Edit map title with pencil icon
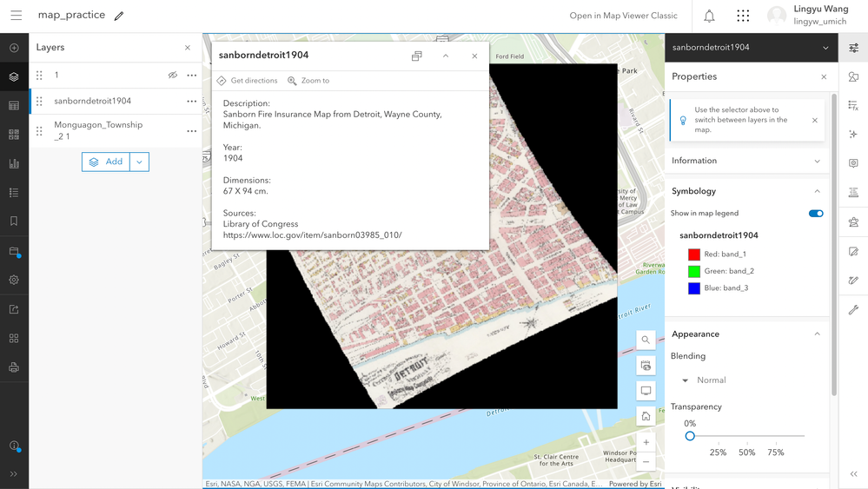Image resolution: width=868 pixels, height=489 pixels. point(119,16)
